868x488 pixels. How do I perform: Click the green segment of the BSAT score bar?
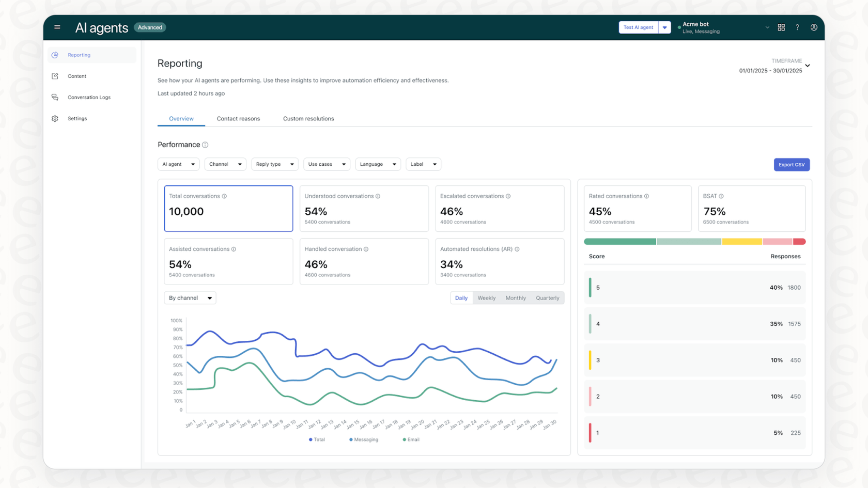coord(619,241)
